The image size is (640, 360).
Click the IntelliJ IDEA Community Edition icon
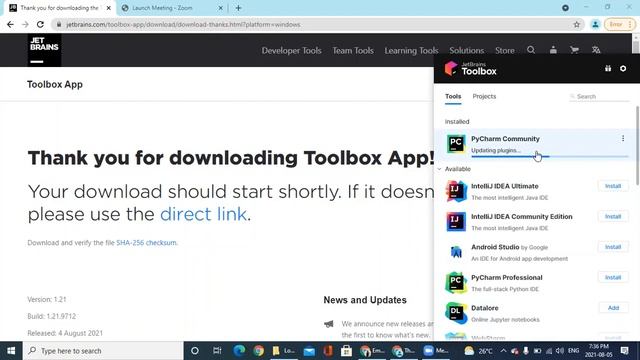tap(456, 222)
